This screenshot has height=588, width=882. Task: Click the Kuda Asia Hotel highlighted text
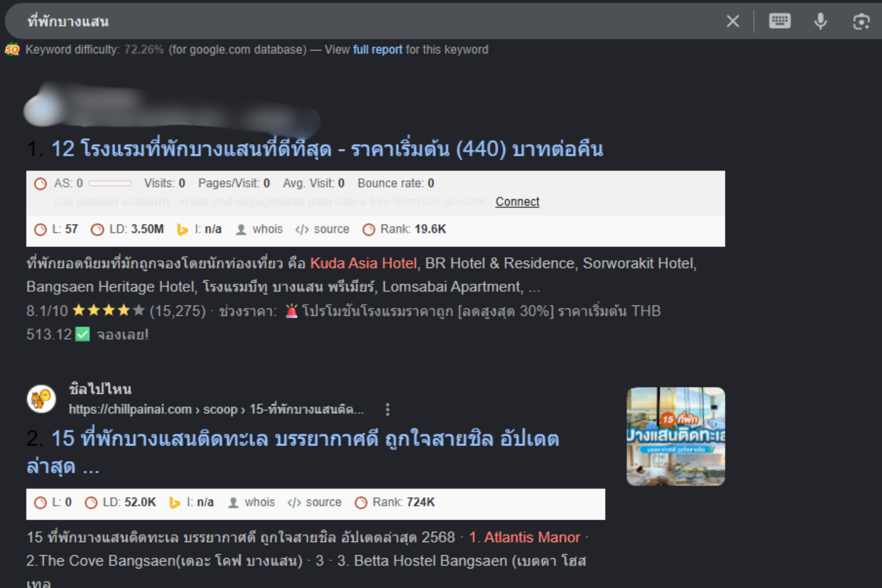tap(363, 263)
